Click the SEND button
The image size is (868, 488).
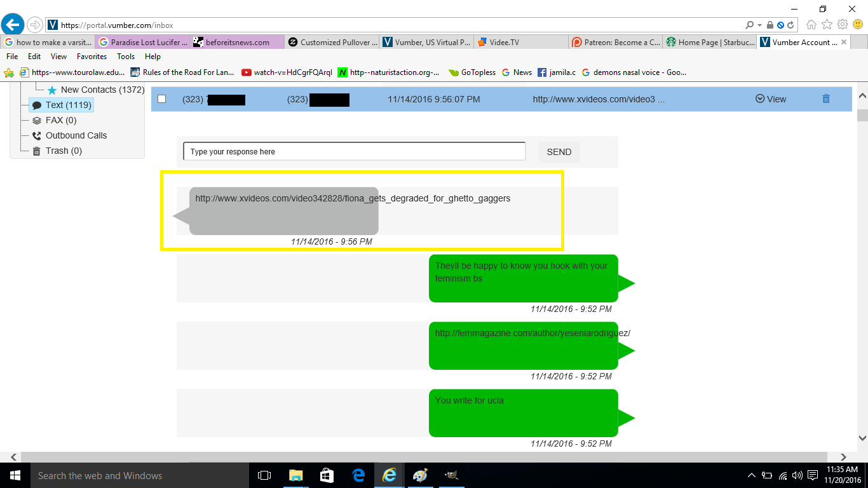tap(559, 152)
